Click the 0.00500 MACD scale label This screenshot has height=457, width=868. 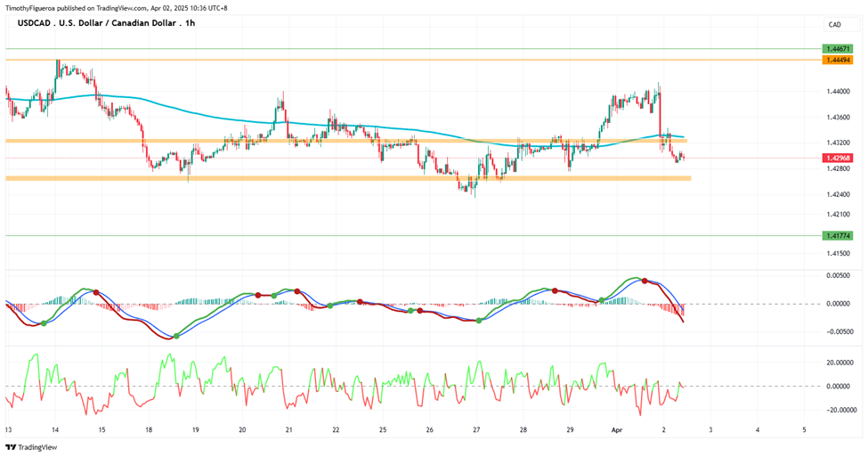tap(838, 275)
